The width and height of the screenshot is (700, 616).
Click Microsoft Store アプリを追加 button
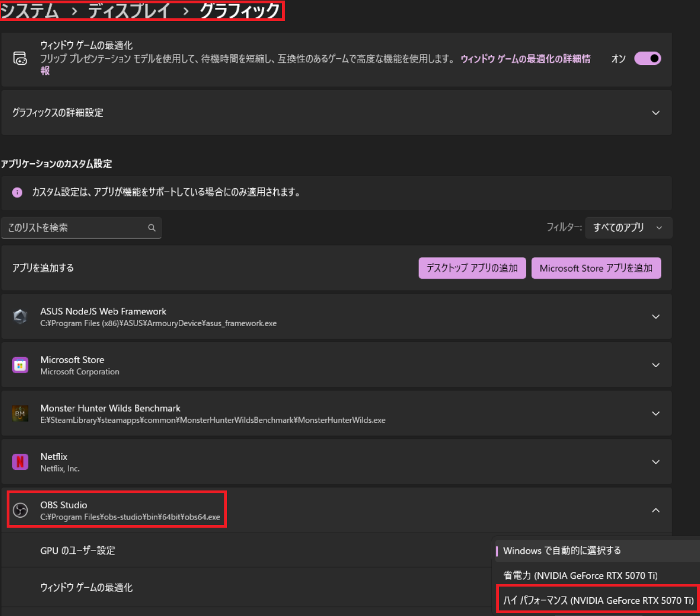click(x=596, y=268)
